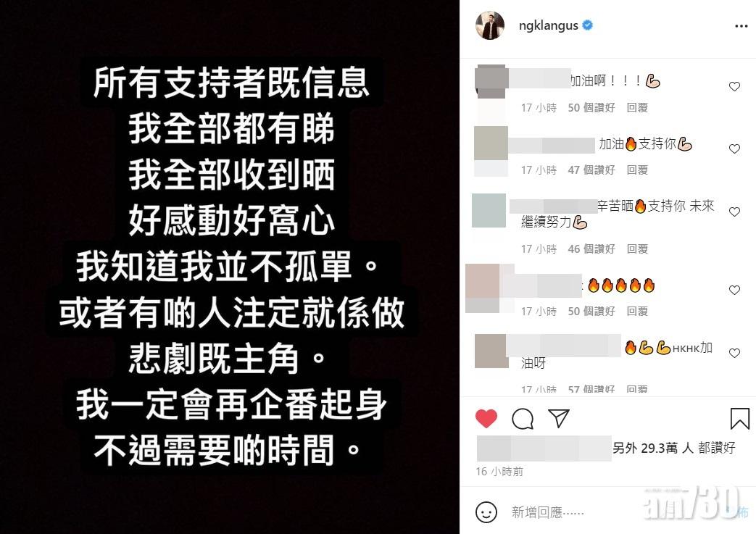Open the emoji smiley picker
Image resolution: width=756 pixels, height=534 pixels.
point(486,512)
